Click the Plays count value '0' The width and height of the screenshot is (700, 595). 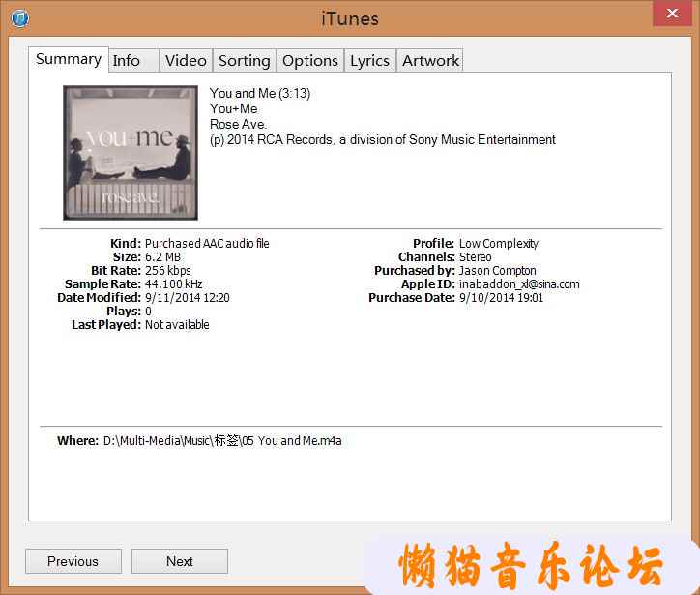tap(148, 311)
